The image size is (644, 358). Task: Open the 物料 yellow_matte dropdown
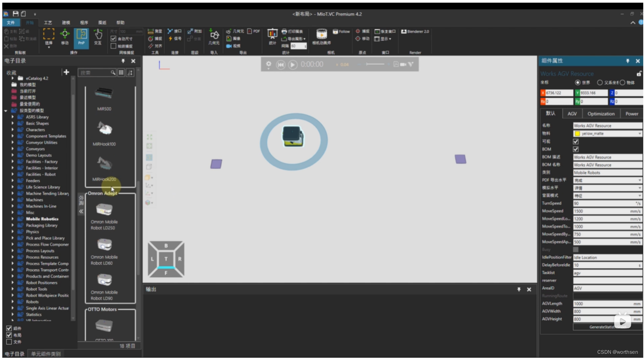(x=608, y=133)
